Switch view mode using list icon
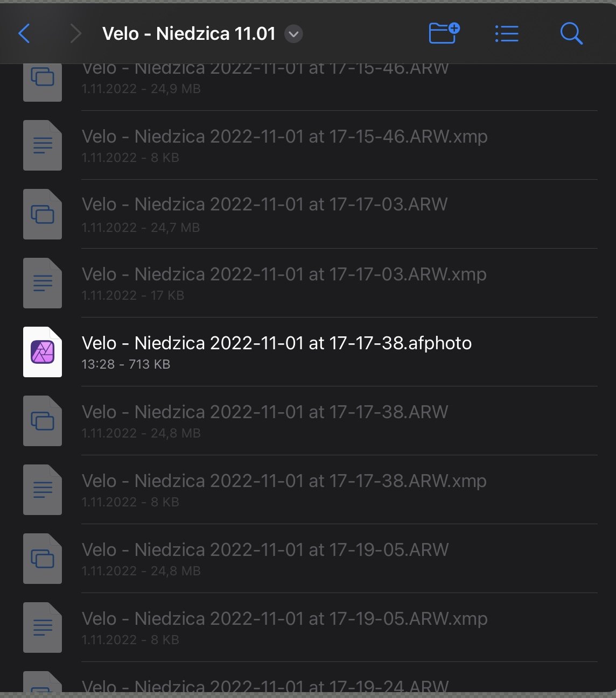Viewport: 616px width, 698px height. tap(507, 33)
